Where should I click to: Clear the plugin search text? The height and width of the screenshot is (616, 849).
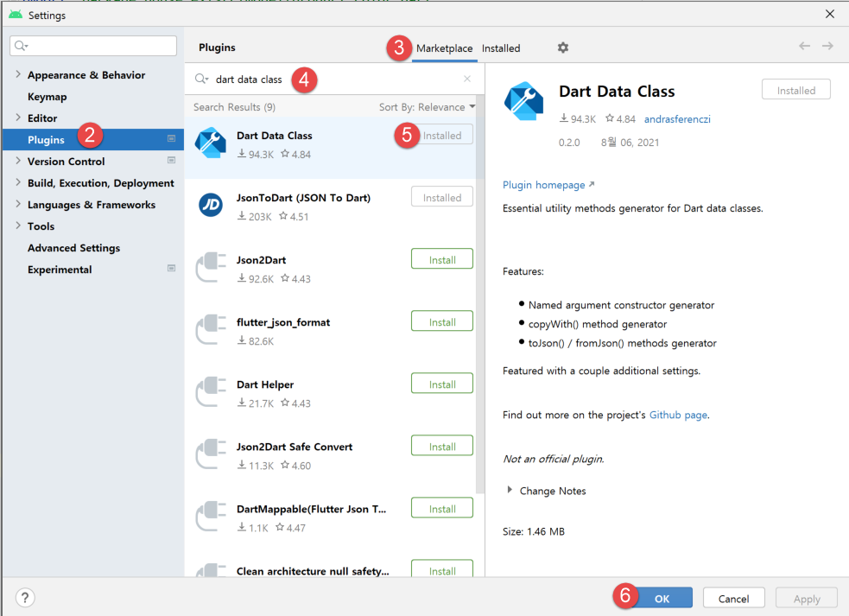(x=467, y=79)
